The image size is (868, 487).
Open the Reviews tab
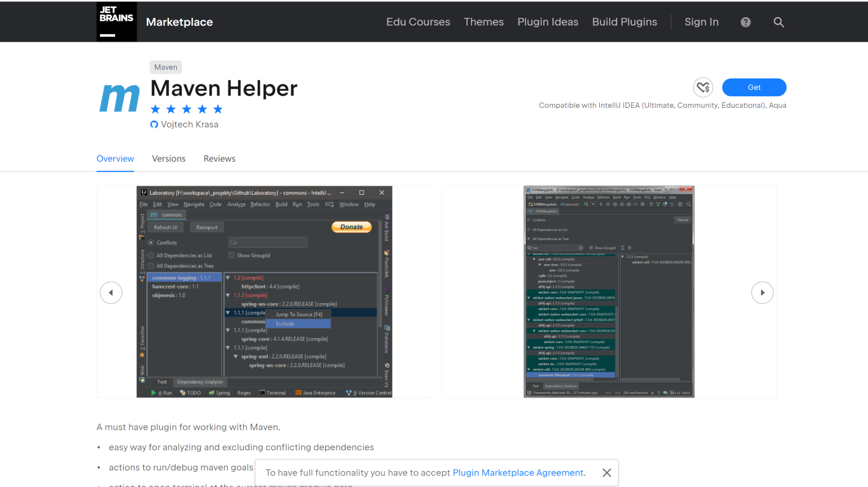(x=219, y=158)
